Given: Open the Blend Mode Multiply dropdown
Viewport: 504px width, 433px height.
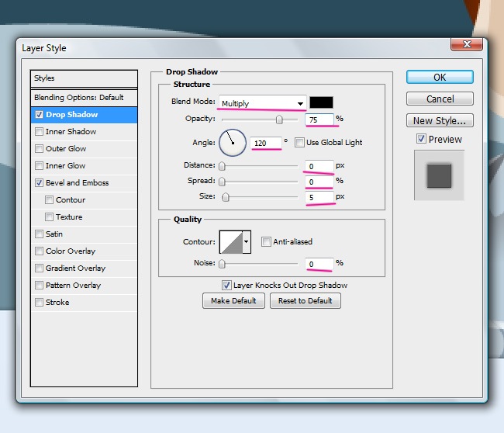Looking at the screenshot, I should tap(262, 103).
